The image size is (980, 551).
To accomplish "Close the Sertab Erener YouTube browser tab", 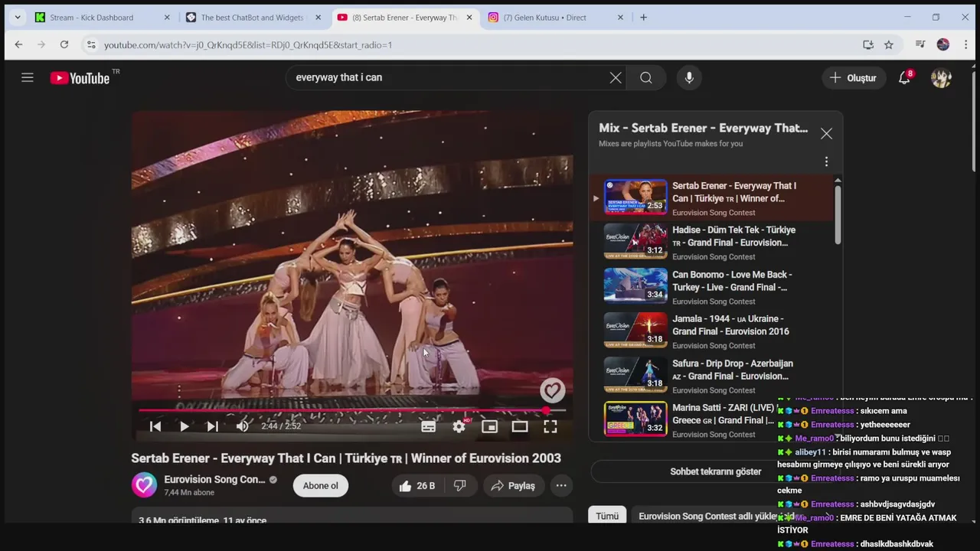I will click(x=469, y=17).
